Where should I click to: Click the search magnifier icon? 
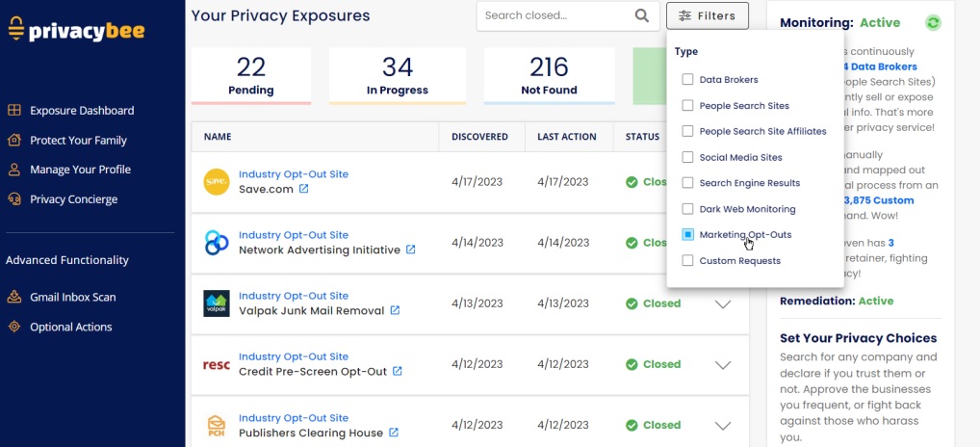[x=642, y=15]
